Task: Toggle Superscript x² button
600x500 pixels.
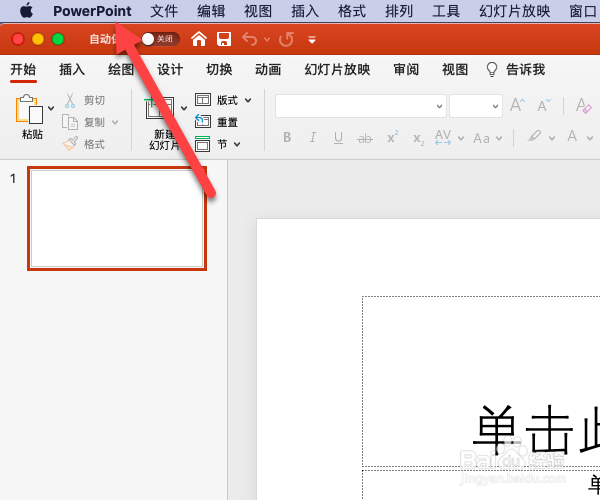Action: click(392, 137)
